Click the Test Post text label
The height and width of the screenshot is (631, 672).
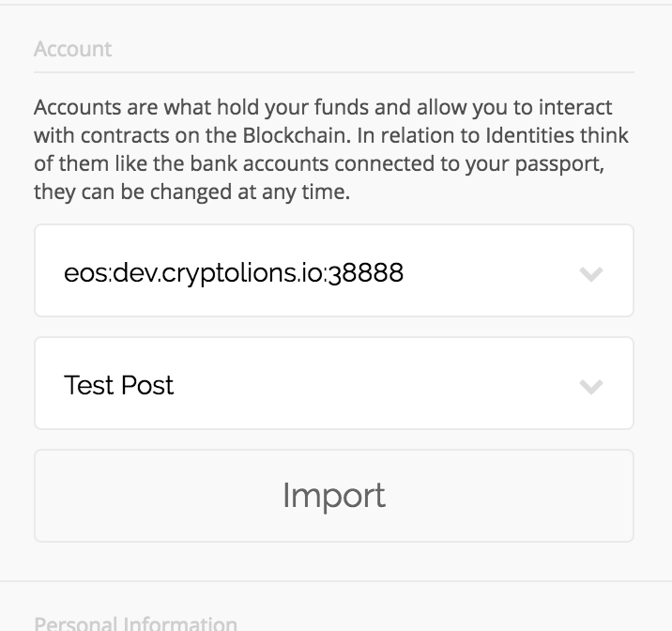click(118, 385)
